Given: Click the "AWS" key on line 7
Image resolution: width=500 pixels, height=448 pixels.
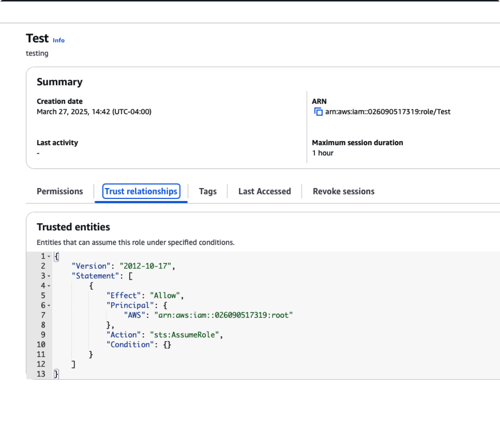Looking at the screenshot, I should (134, 315).
